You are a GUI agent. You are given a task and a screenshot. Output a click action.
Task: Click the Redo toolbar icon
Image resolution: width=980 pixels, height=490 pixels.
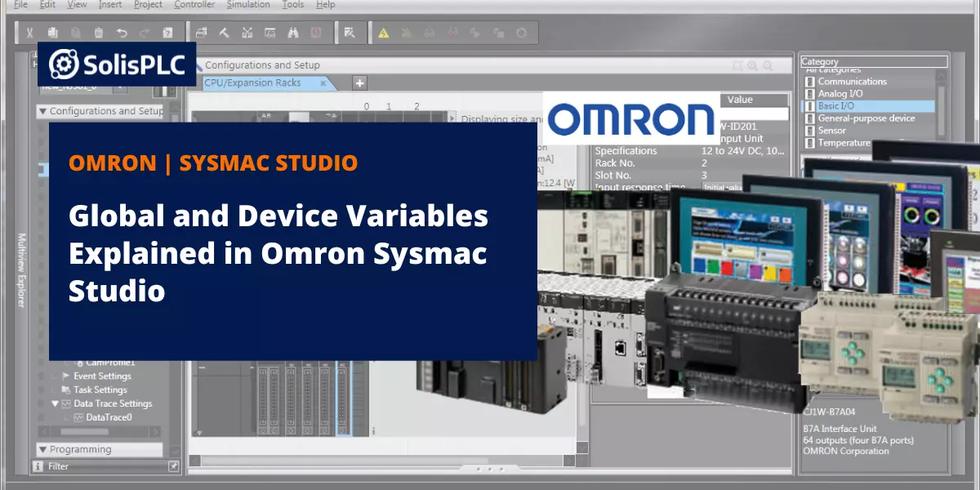[x=144, y=33]
